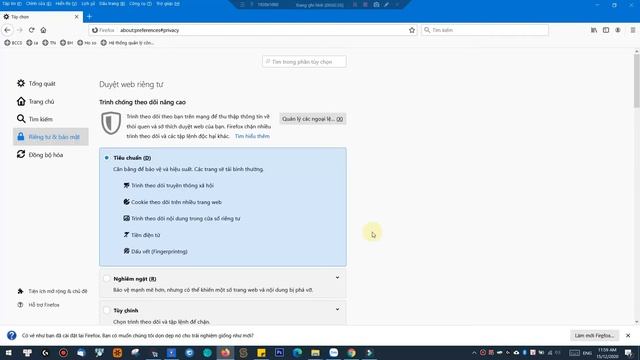The height and width of the screenshot is (360, 640).
Task: Expand the Tùy chỉnh section chevron
Action: [x=338, y=309]
